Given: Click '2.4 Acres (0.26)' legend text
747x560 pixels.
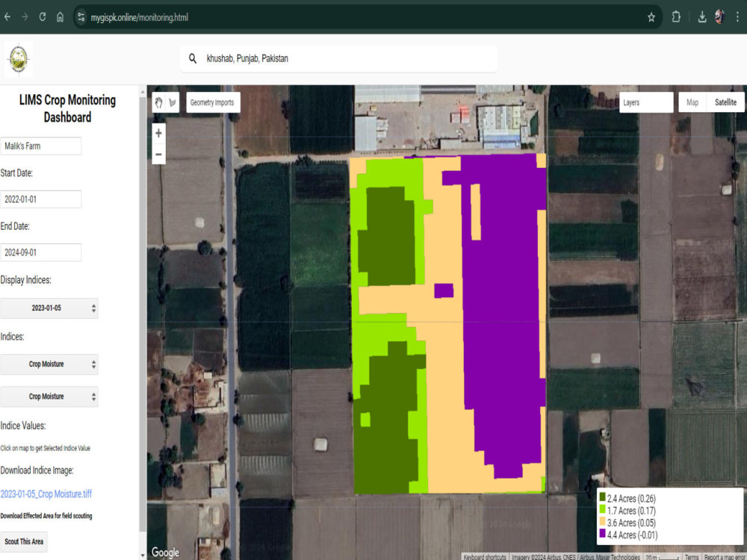Looking at the screenshot, I should tap(631, 499).
